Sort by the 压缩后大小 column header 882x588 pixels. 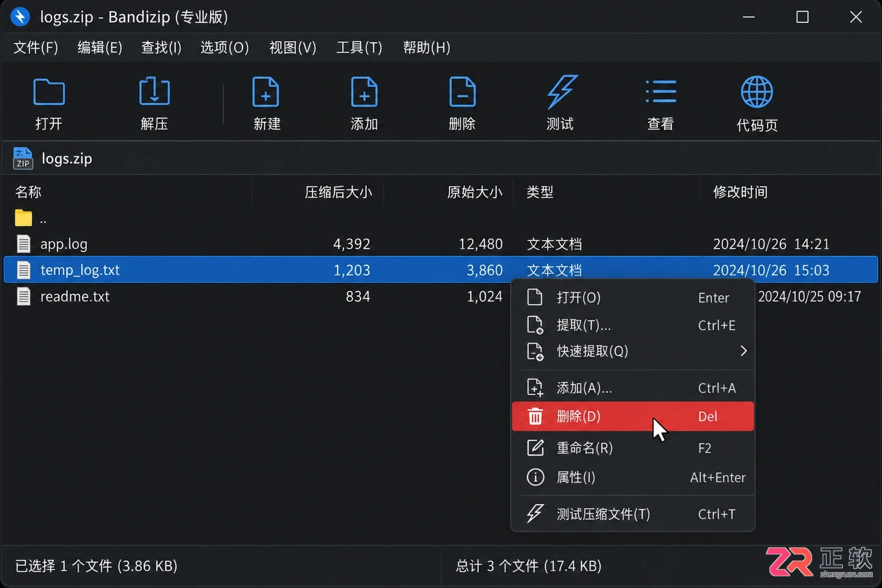click(x=338, y=192)
